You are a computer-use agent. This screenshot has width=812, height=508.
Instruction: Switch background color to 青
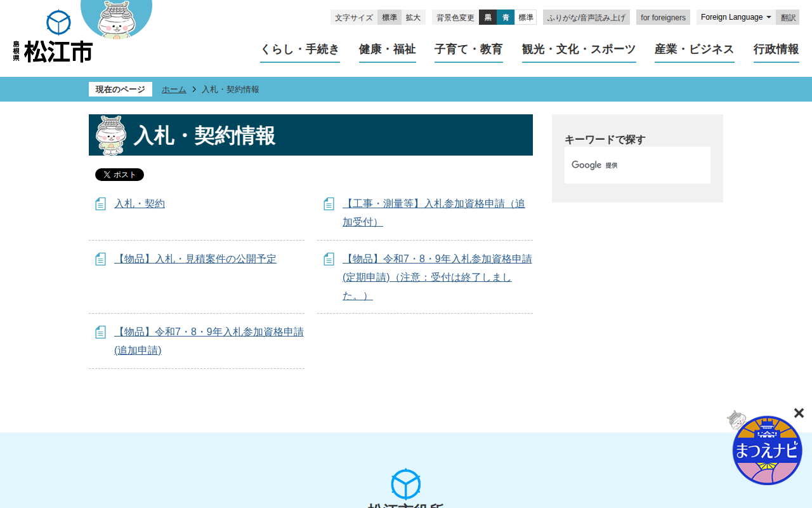tap(506, 17)
